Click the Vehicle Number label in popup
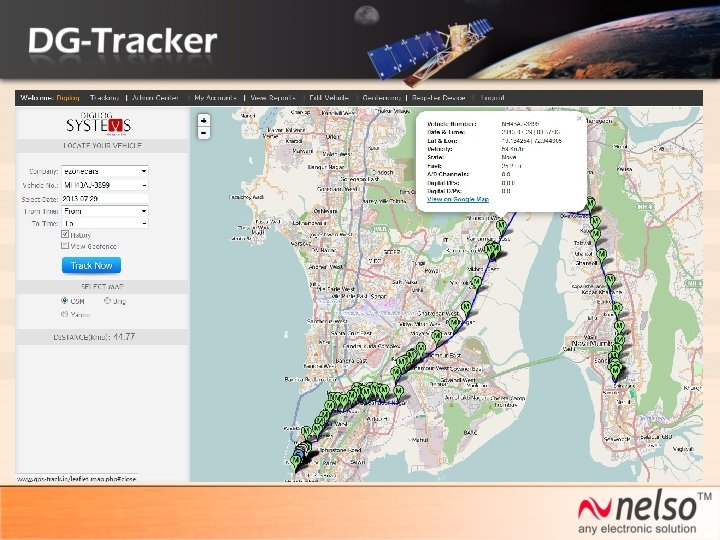The width and height of the screenshot is (720, 540). pos(451,124)
